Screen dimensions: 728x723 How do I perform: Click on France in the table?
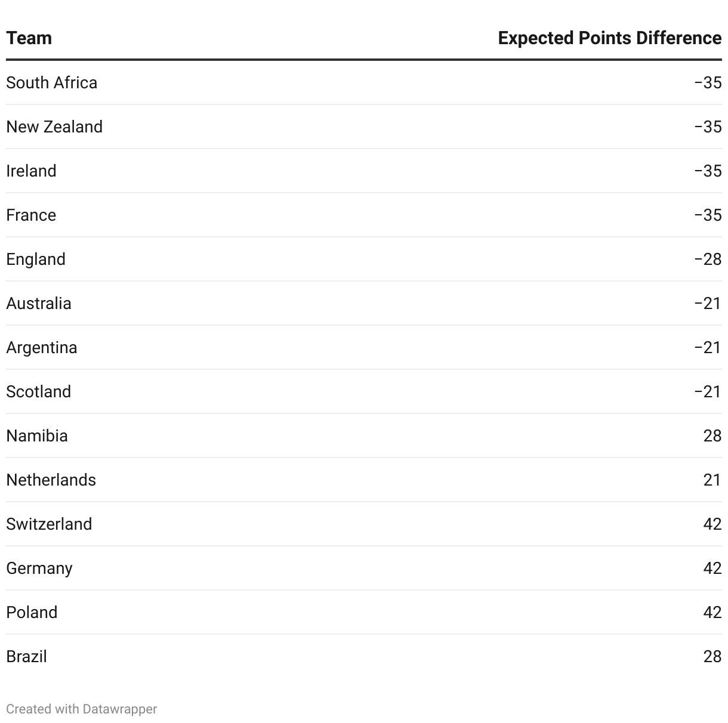click(x=31, y=215)
